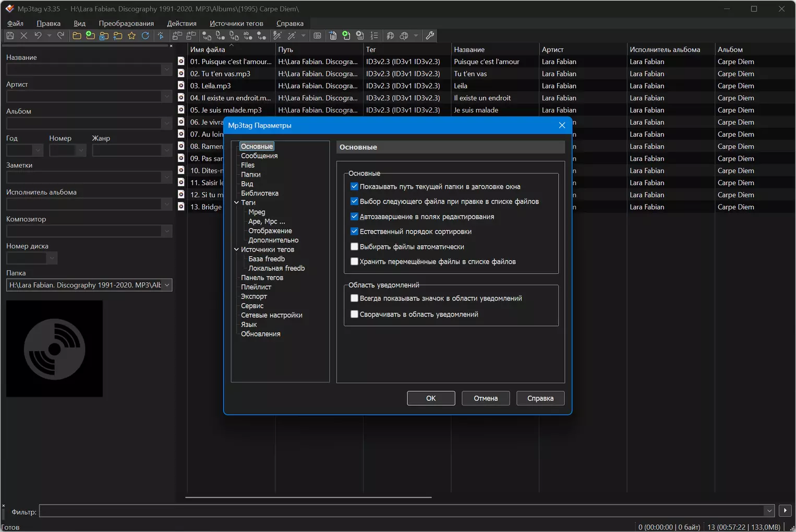The width and height of the screenshot is (796, 532).
Task: Open the 'Файл' menu
Action: pos(15,23)
